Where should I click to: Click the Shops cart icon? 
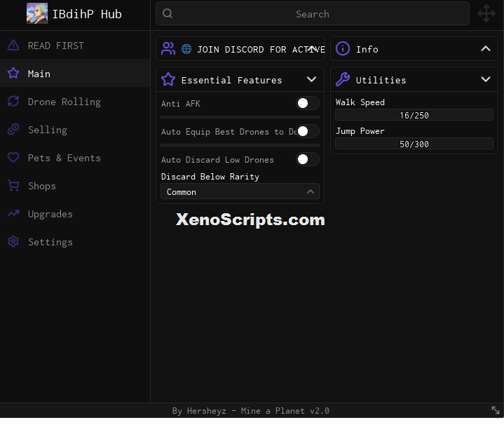click(x=13, y=186)
